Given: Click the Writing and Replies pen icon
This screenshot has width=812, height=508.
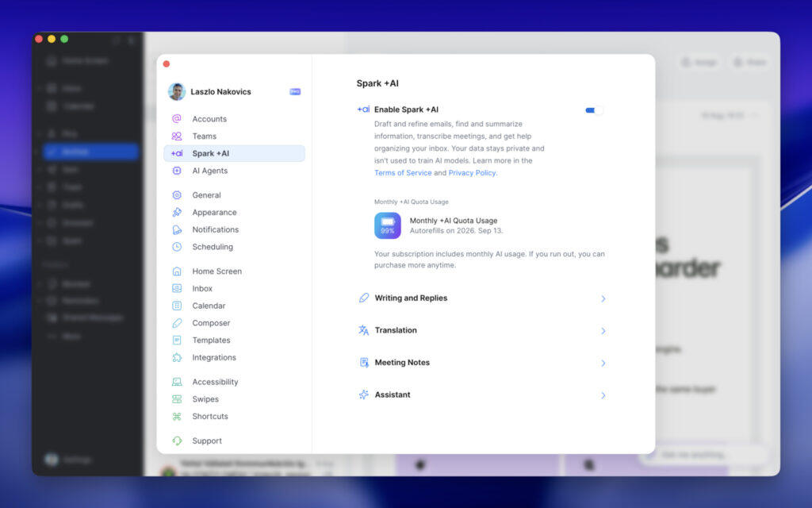Looking at the screenshot, I should (x=363, y=298).
